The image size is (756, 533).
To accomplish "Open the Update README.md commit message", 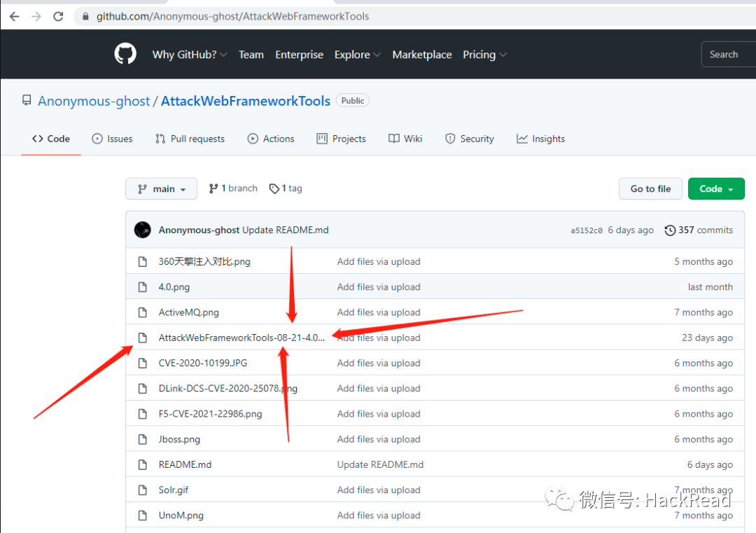I will pos(286,230).
